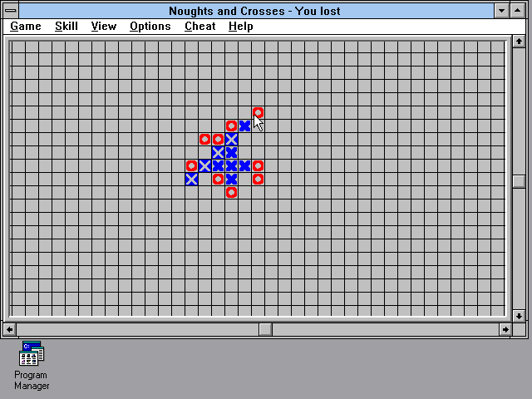Click the horizontal scrollbar thumb

[x=265, y=329]
